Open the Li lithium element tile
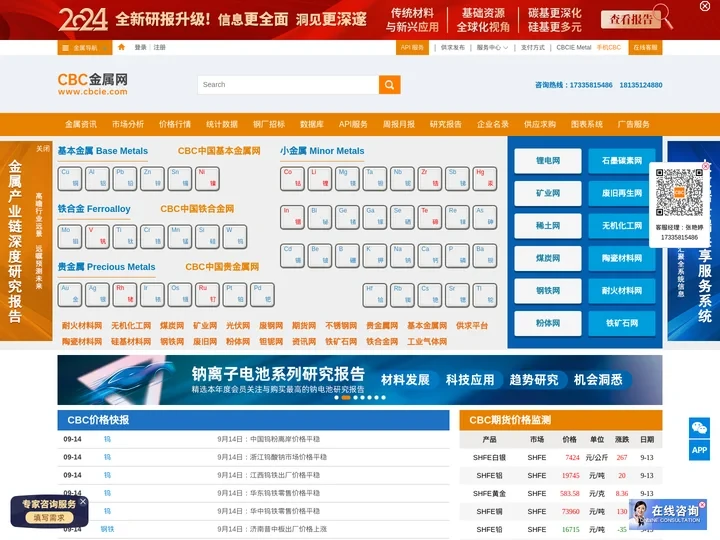 tap(320, 179)
